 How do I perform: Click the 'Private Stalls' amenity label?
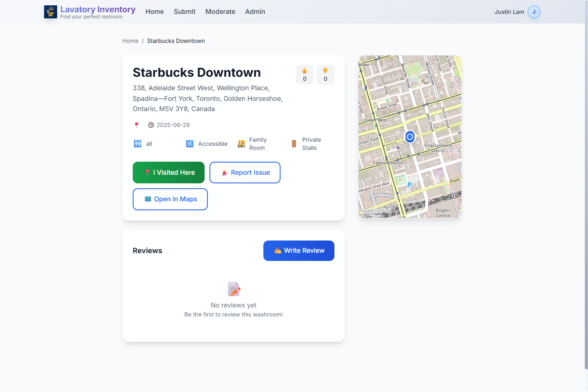click(312, 144)
